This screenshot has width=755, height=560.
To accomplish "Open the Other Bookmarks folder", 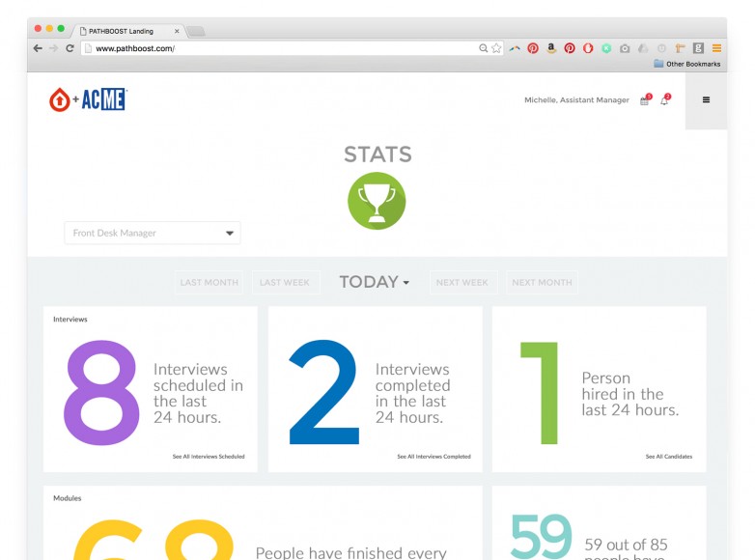I will pyautogui.click(x=686, y=64).
